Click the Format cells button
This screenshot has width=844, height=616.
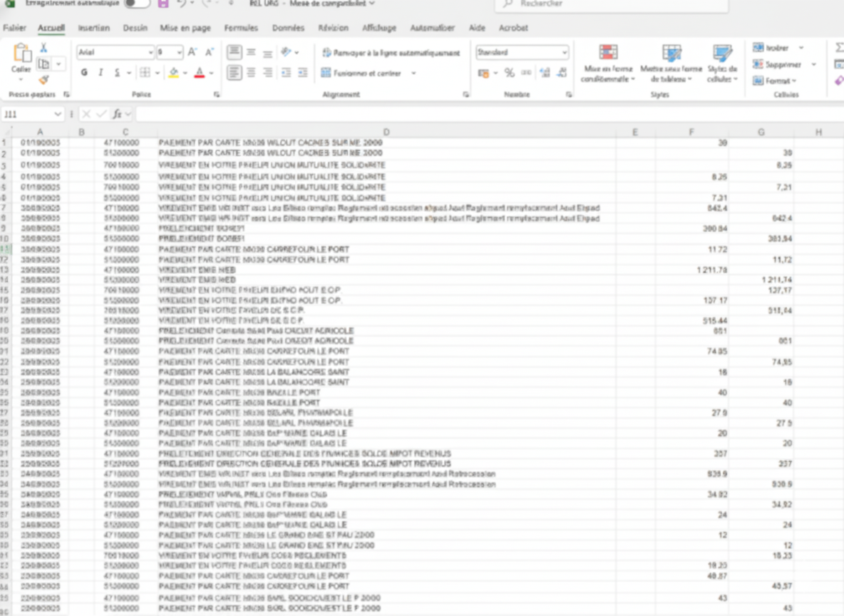click(773, 81)
